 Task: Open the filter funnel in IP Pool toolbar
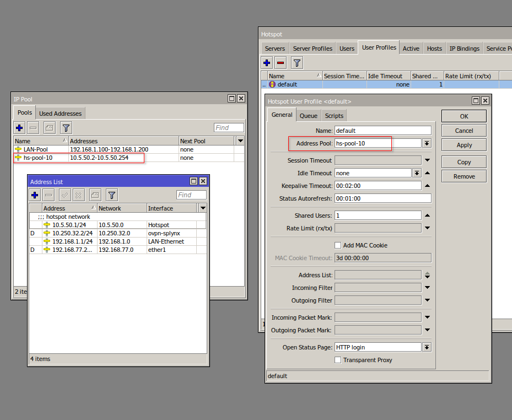pyautogui.click(x=66, y=128)
